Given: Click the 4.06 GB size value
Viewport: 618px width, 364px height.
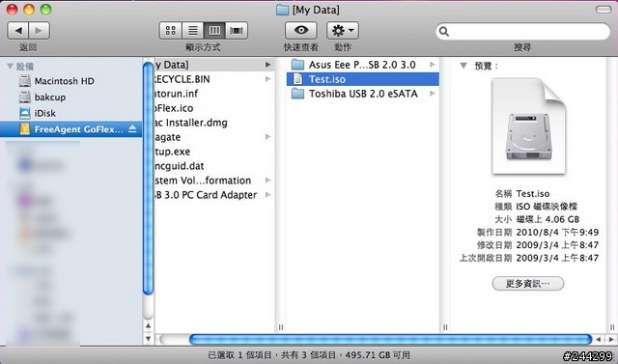Looking at the screenshot, I should 562,219.
